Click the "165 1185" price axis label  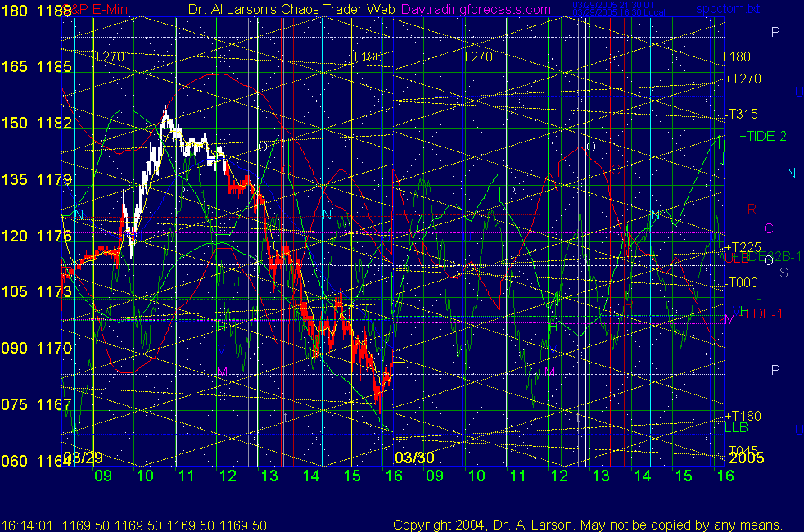tap(36, 66)
